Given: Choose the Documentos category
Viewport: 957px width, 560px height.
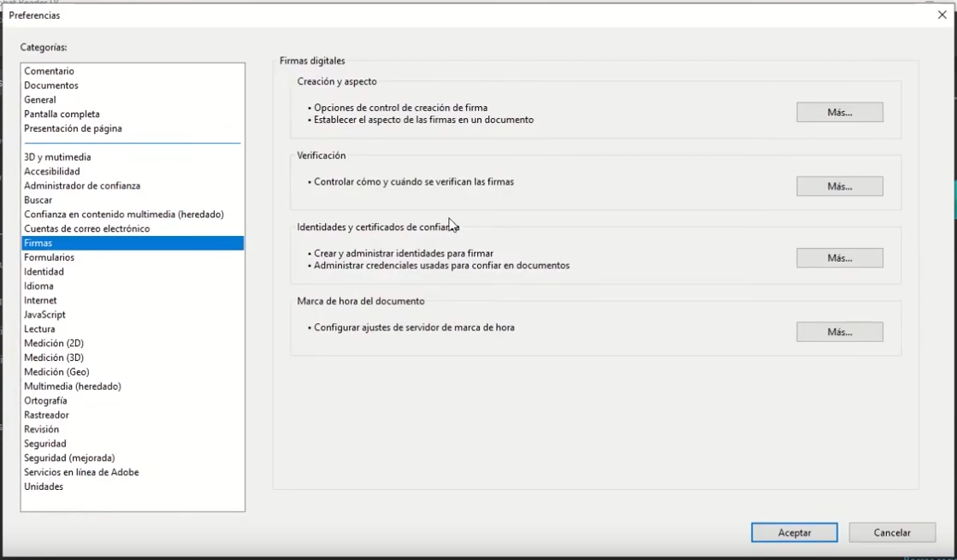Looking at the screenshot, I should (x=51, y=85).
